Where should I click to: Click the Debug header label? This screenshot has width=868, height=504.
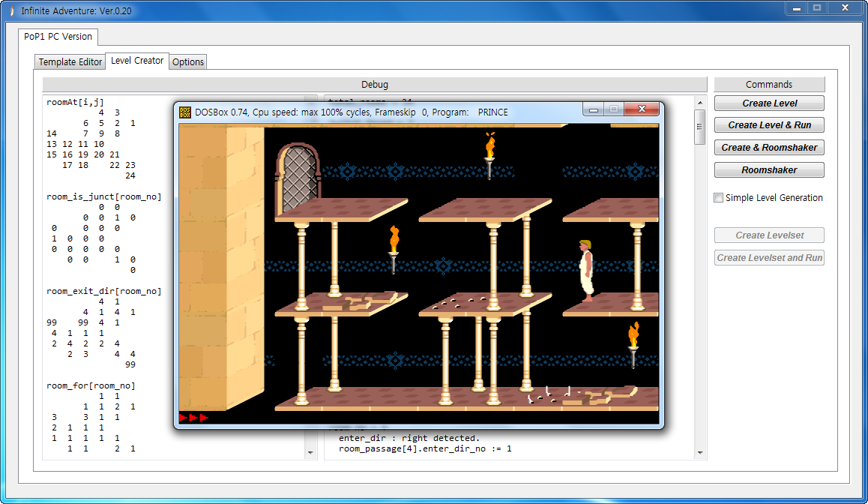coord(375,84)
